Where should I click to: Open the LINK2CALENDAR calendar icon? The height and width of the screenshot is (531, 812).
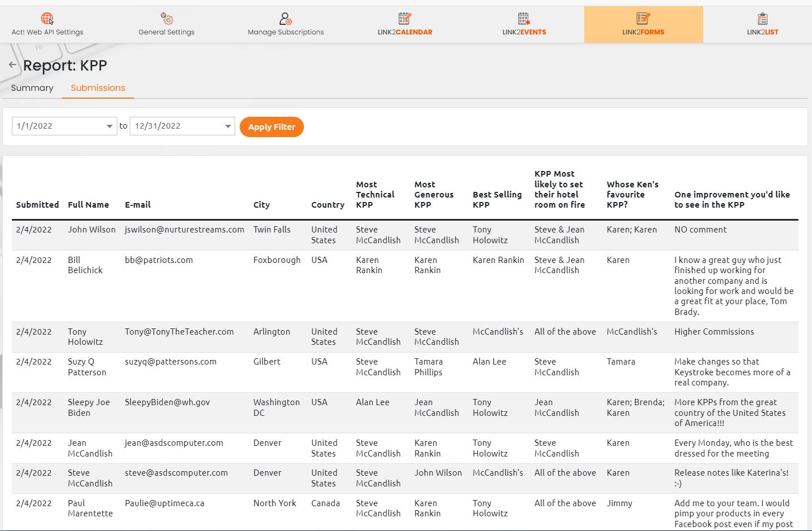click(404, 19)
